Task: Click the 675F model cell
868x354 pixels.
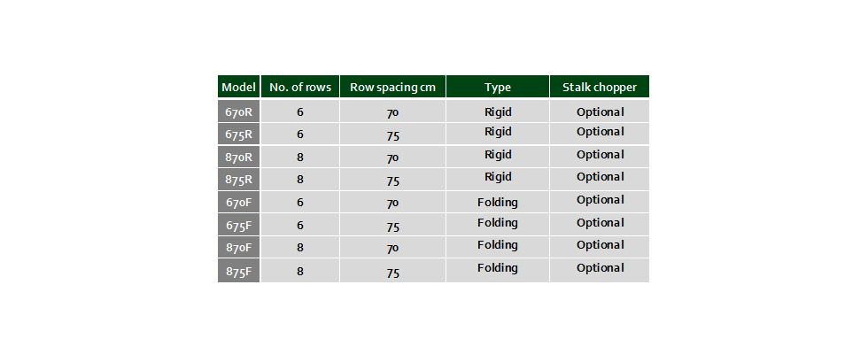Action: click(238, 225)
